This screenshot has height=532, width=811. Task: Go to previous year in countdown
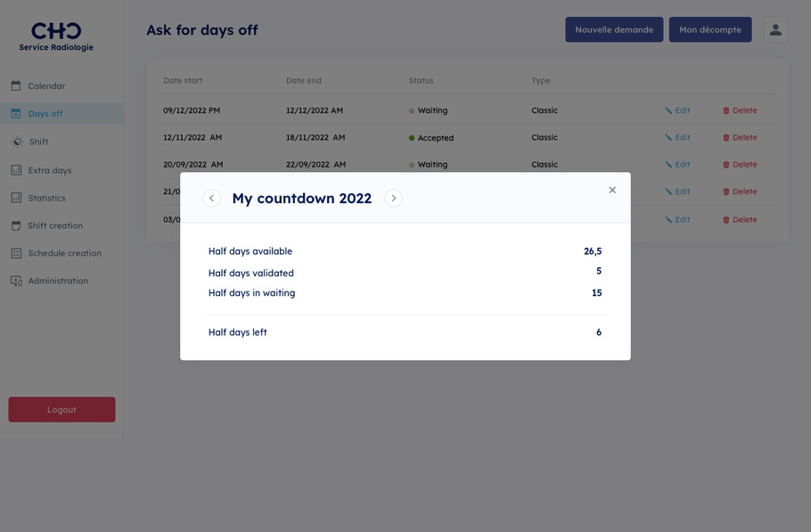[211, 198]
